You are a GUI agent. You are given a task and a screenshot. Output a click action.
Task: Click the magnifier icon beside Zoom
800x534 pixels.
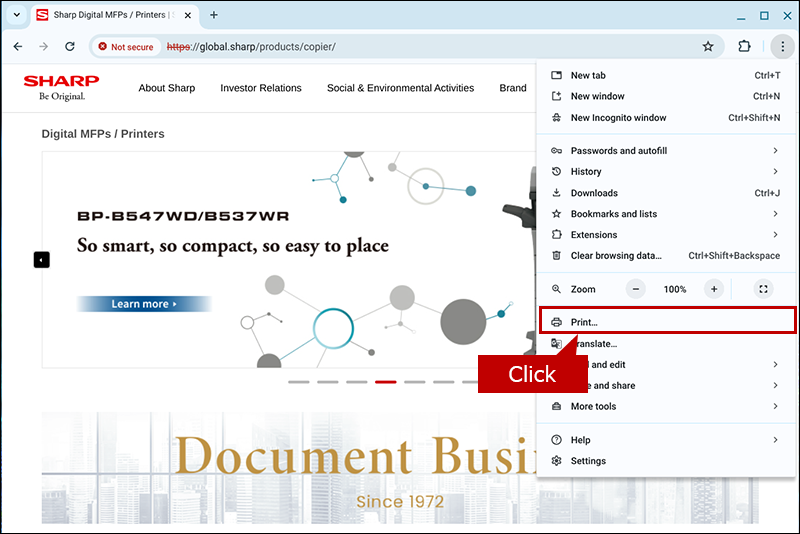click(x=556, y=289)
